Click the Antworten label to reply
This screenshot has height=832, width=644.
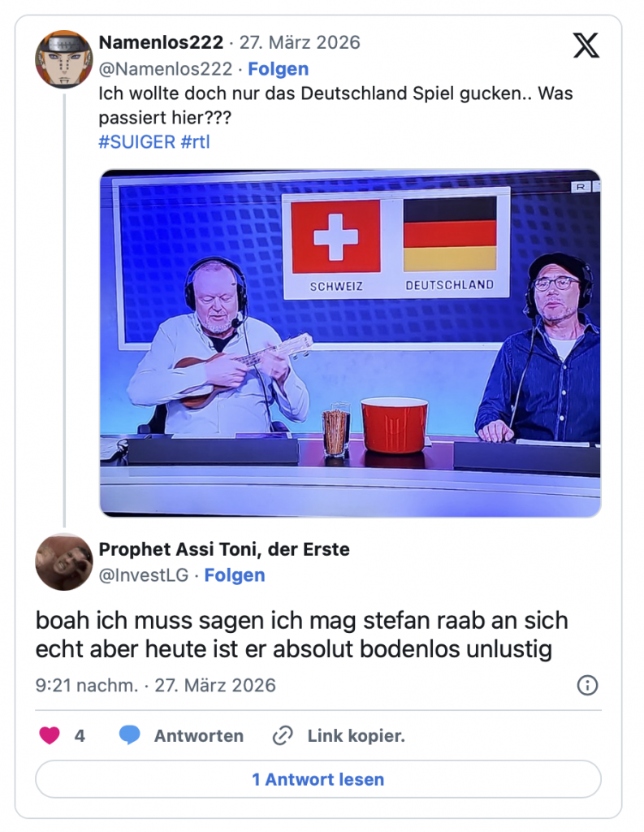pos(198,735)
